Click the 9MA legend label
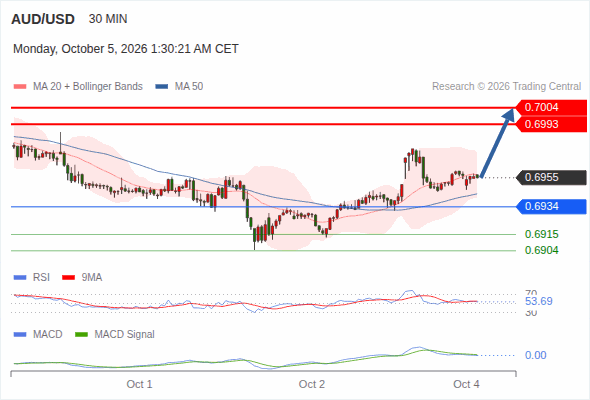This screenshot has height=400, width=590. [92, 278]
